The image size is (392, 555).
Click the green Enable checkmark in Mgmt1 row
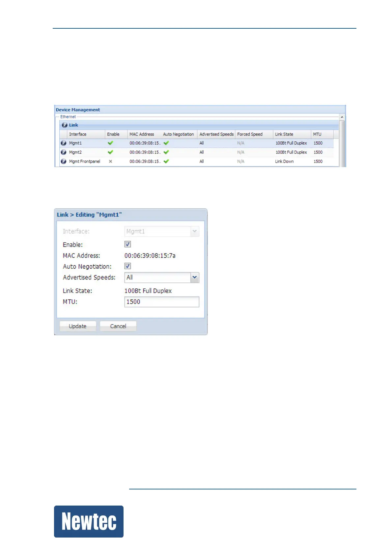[x=110, y=143]
